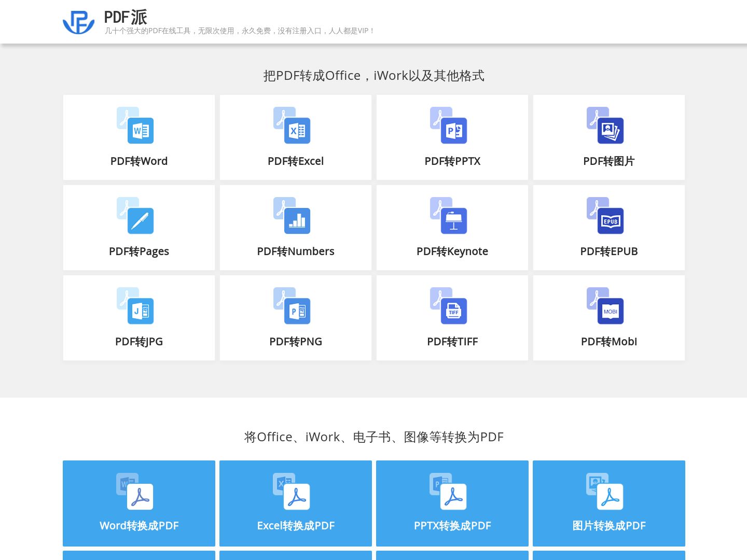Open the PDF转PNG label
This screenshot has height=560, width=747.
296,342
